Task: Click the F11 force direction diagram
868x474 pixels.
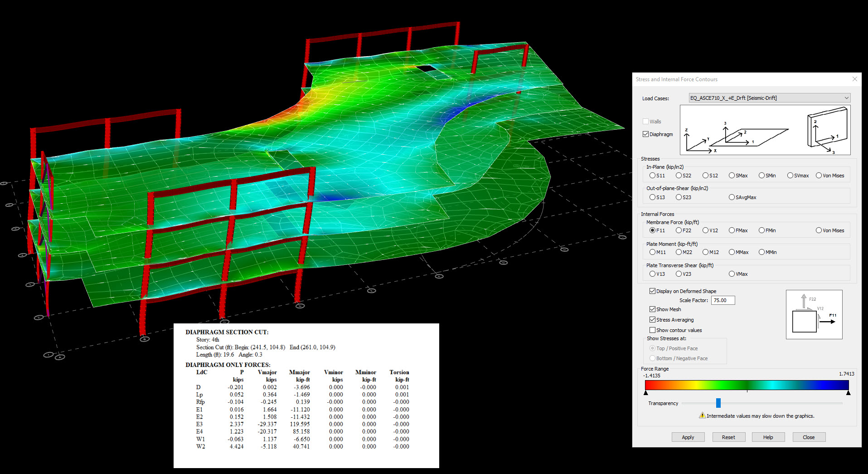Action: (x=814, y=314)
